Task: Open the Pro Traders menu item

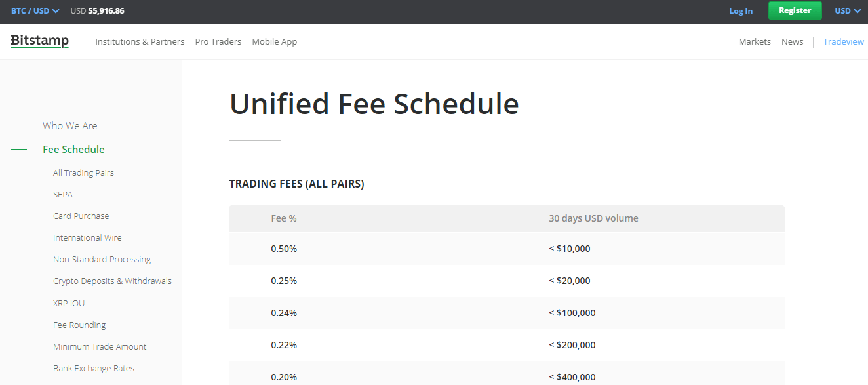Action: 218,41
